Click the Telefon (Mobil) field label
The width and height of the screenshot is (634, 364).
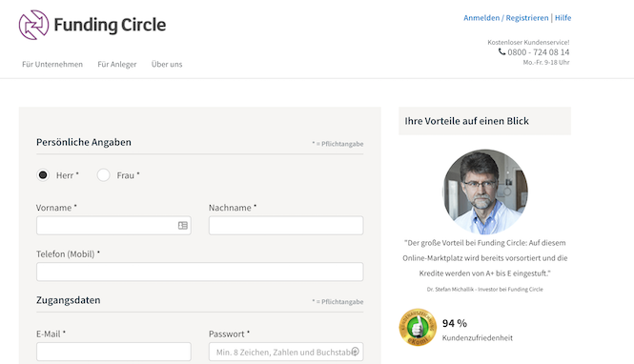coord(68,254)
